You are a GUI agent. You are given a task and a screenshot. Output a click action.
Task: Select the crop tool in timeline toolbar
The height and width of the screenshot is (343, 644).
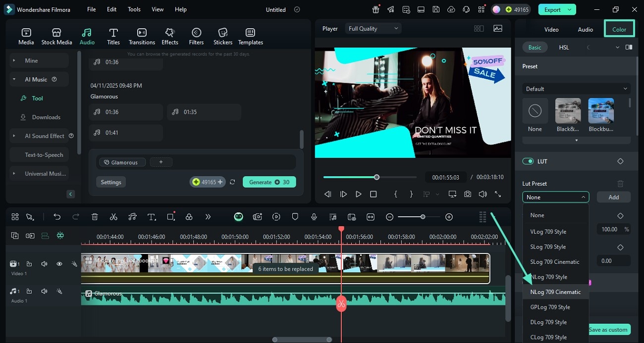[171, 217]
